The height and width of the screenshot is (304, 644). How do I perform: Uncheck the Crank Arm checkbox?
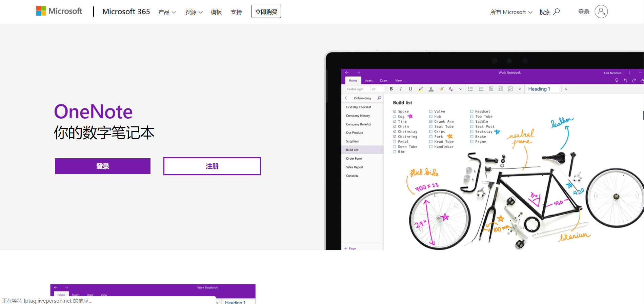point(431,121)
